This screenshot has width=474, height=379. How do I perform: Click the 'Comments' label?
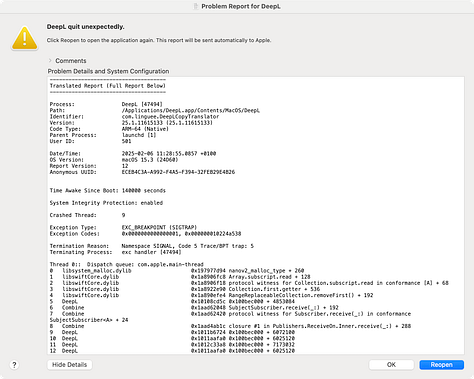(x=71, y=61)
